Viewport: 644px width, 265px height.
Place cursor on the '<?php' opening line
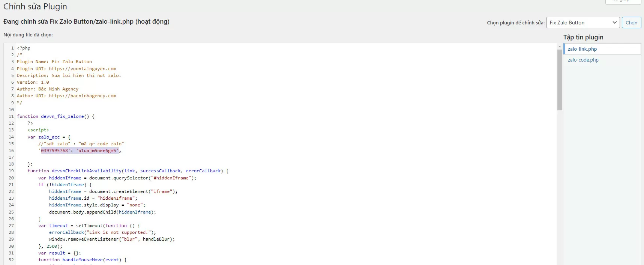pyautogui.click(x=24, y=48)
